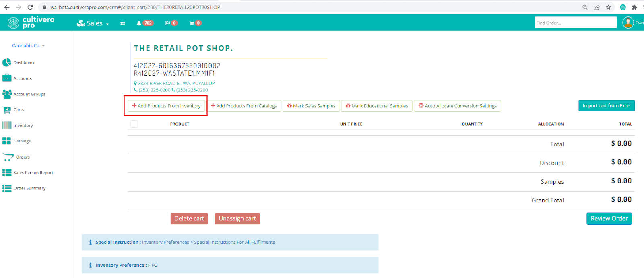Open Orders icon in the sidebar
This screenshot has width=644, height=278.
[8, 157]
